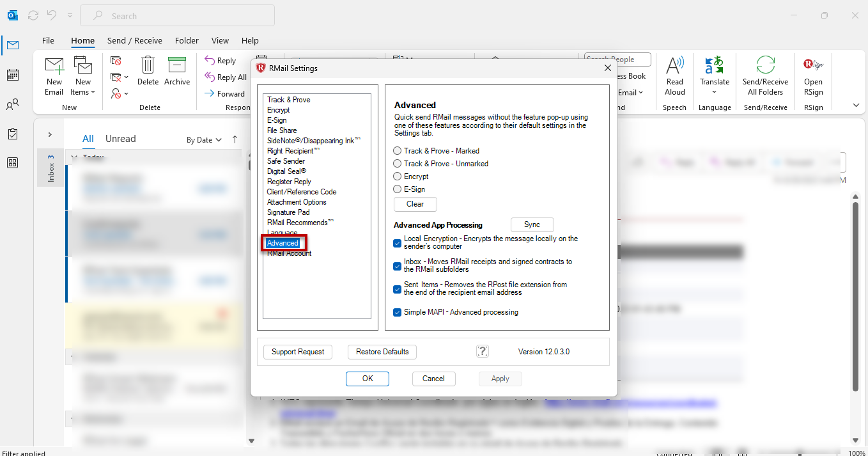This screenshot has width=868, height=456.
Task: Open More Apps in the sidebar
Action: (13, 162)
